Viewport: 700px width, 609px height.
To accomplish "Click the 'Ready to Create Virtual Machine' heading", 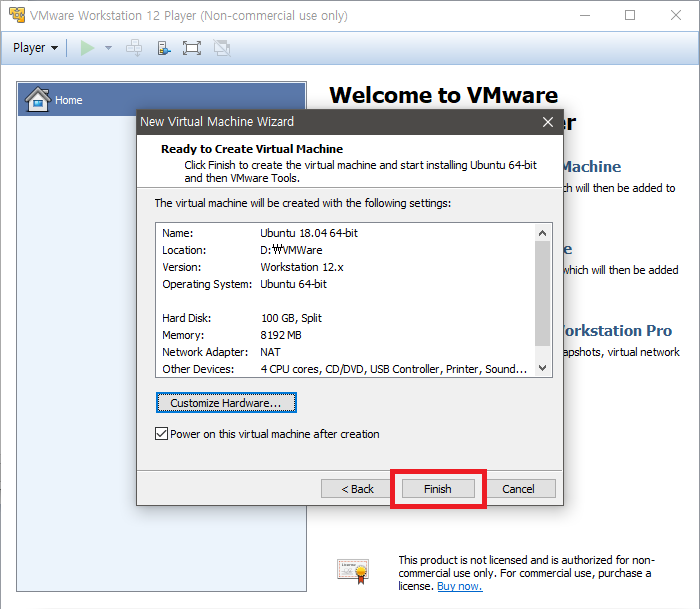I will 252,149.
